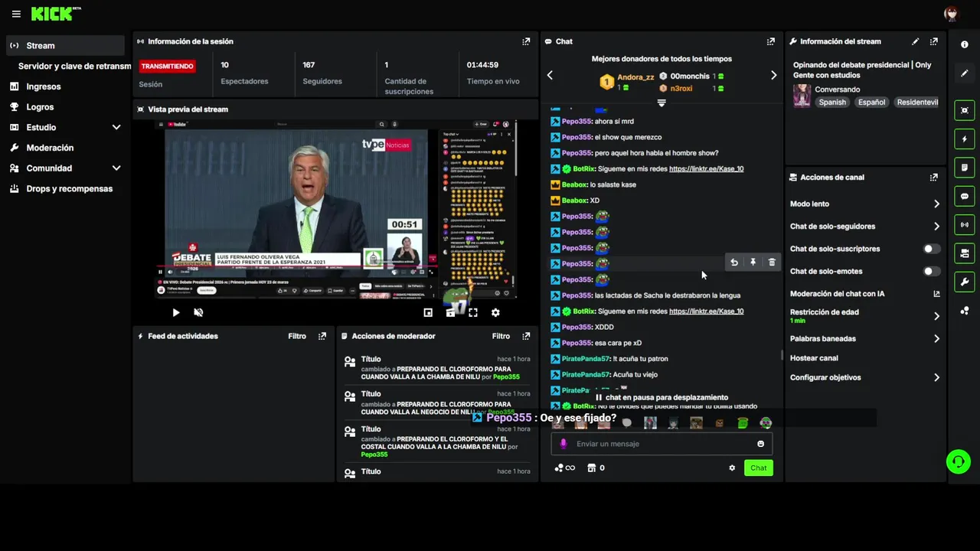980x551 pixels.
Task: Select Stream in the left sidebar
Action: 64,46
